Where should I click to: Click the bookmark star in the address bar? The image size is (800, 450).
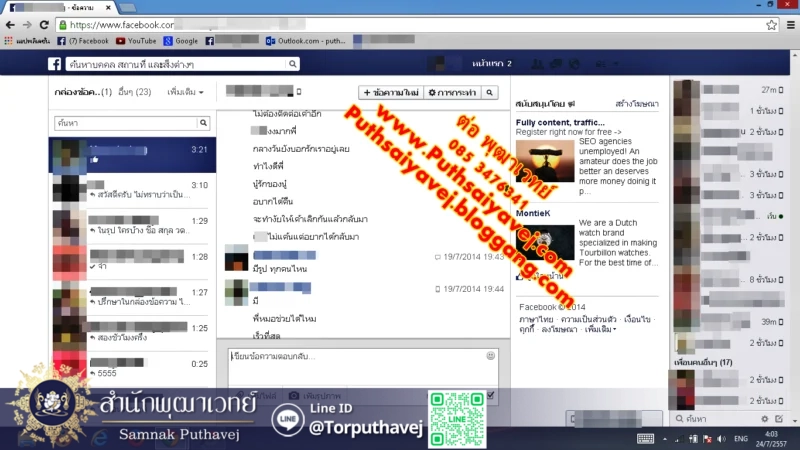771,24
